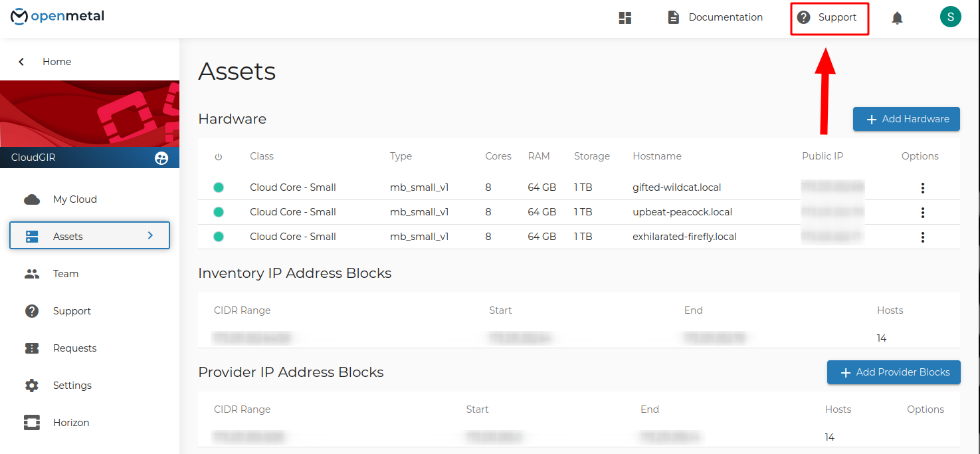Click the Add Hardware button

click(906, 119)
